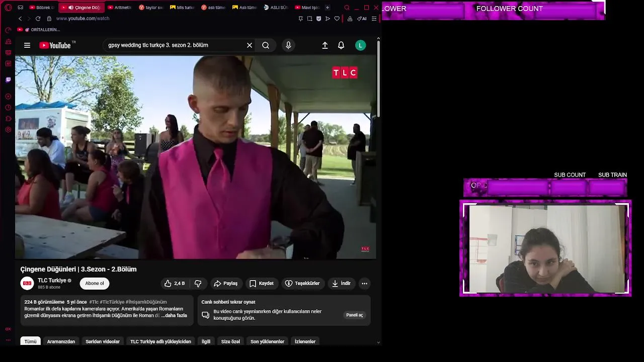
Task: Click the video player area
Action: [x=195, y=157]
